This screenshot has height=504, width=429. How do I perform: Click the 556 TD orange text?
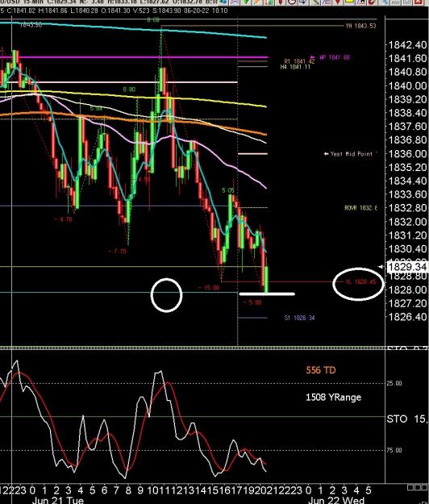tap(321, 370)
